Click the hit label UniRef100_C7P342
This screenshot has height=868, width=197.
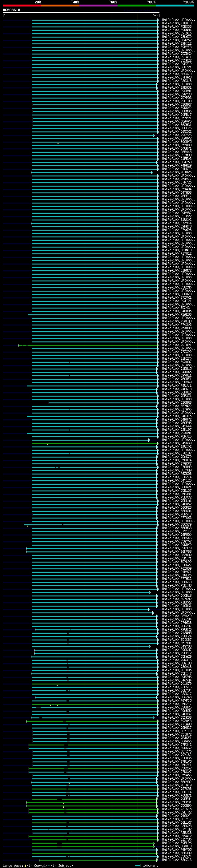coord(177,745)
